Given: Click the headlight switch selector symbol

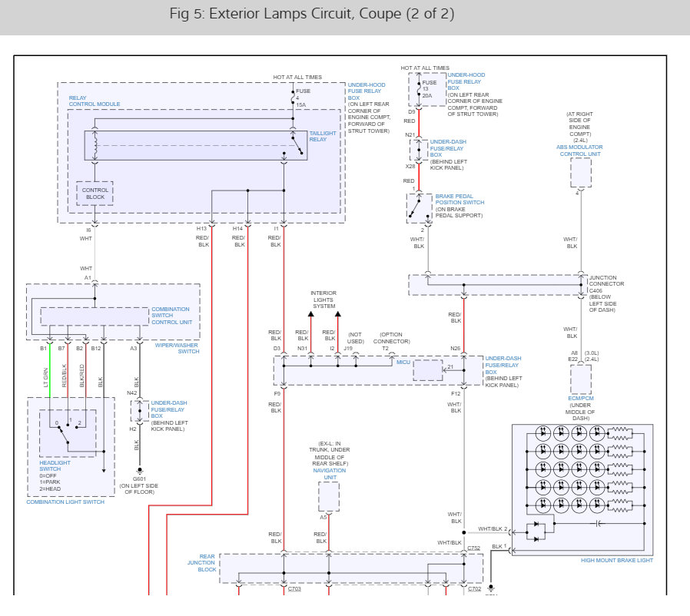Looking at the screenshot, I should click(x=68, y=433).
